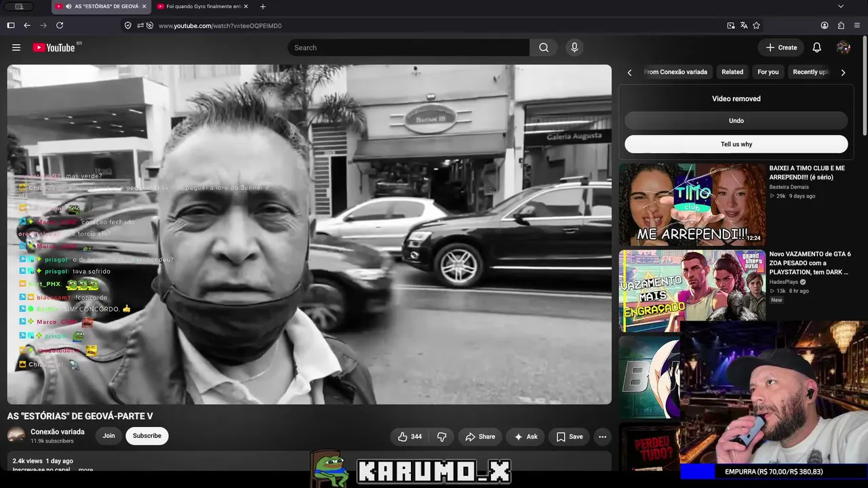Viewport: 868px width, 488px height.
Task: Bookmark this page with the star
Action: tap(756, 26)
